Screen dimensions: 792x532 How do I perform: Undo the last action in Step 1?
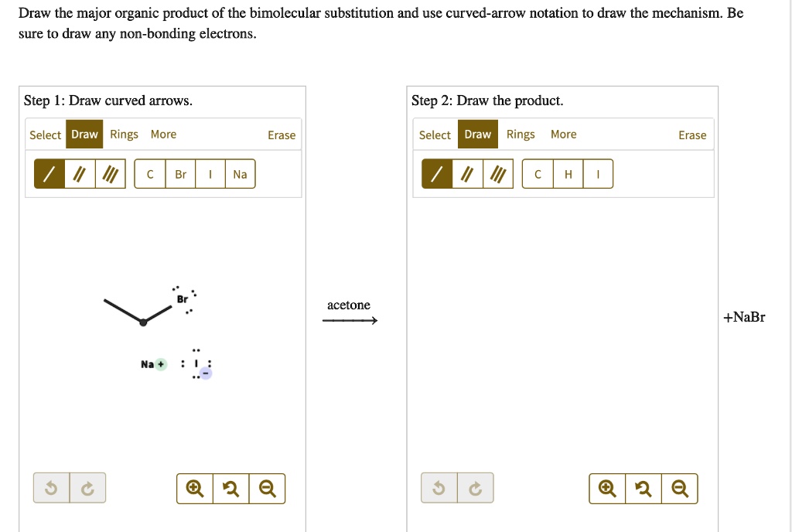point(51,487)
